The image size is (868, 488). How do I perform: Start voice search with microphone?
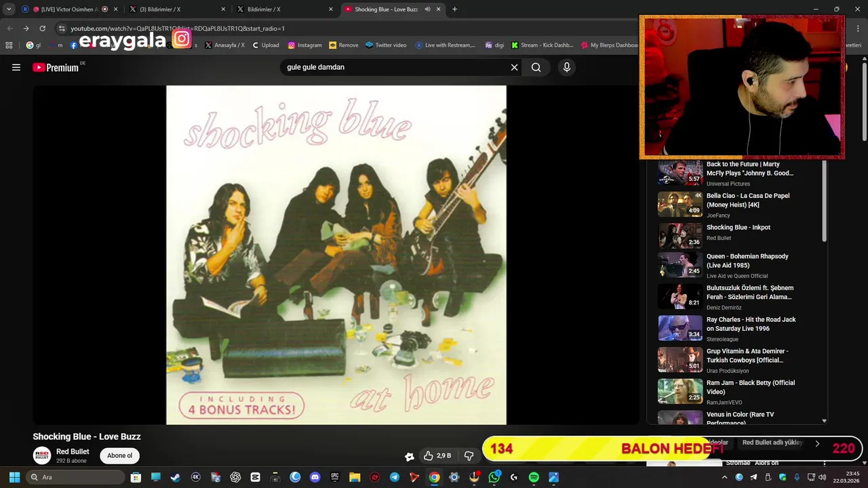(x=567, y=67)
